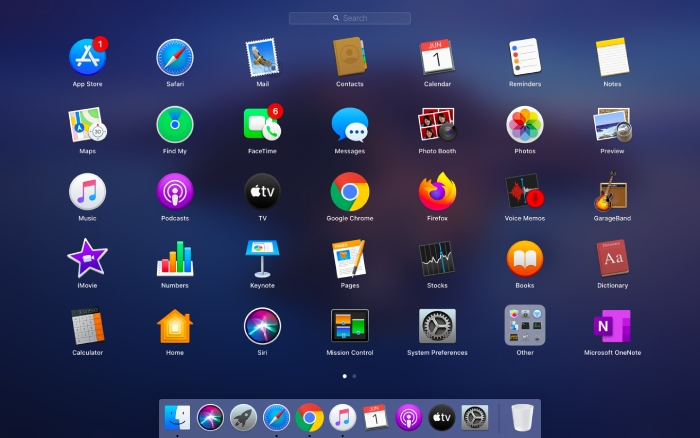Open the Numbers app
The height and width of the screenshot is (438, 700).
175,259
